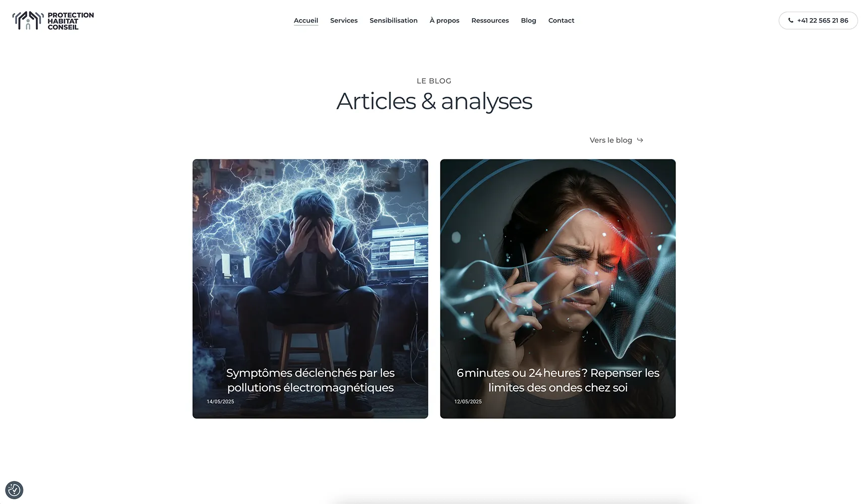Call +41 22 565 21 86 button

coord(818,21)
